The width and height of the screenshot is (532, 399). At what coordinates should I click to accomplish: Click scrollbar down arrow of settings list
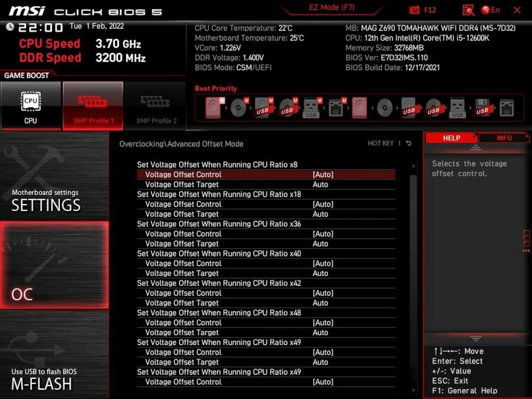pyautogui.click(x=413, y=391)
